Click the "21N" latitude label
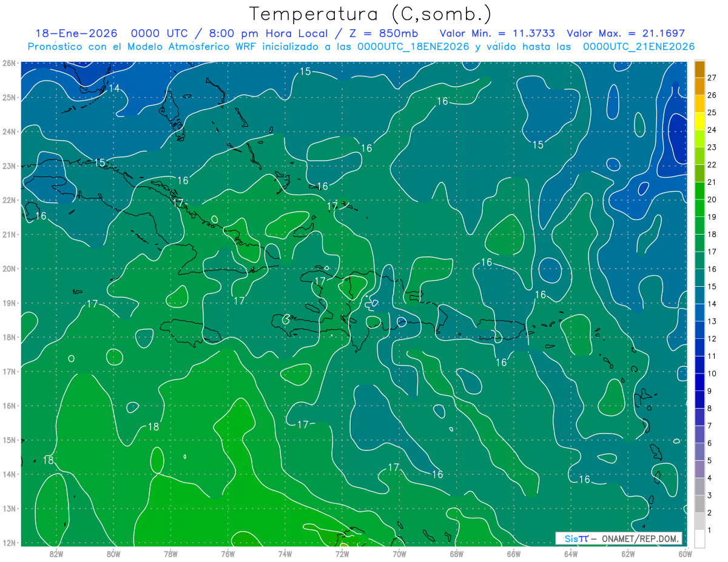Screen dimensions: 728x562 pyautogui.click(x=9, y=235)
